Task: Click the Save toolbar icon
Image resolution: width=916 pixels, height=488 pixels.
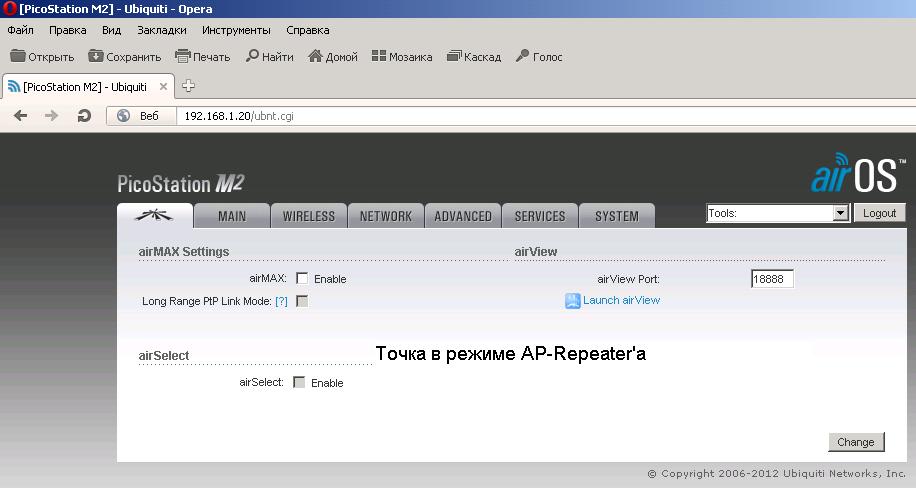Action: (x=96, y=56)
